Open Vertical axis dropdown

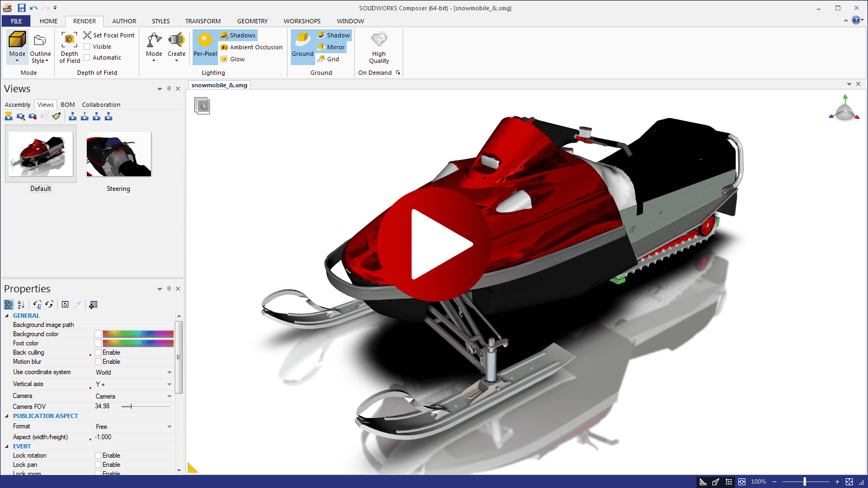[169, 384]
